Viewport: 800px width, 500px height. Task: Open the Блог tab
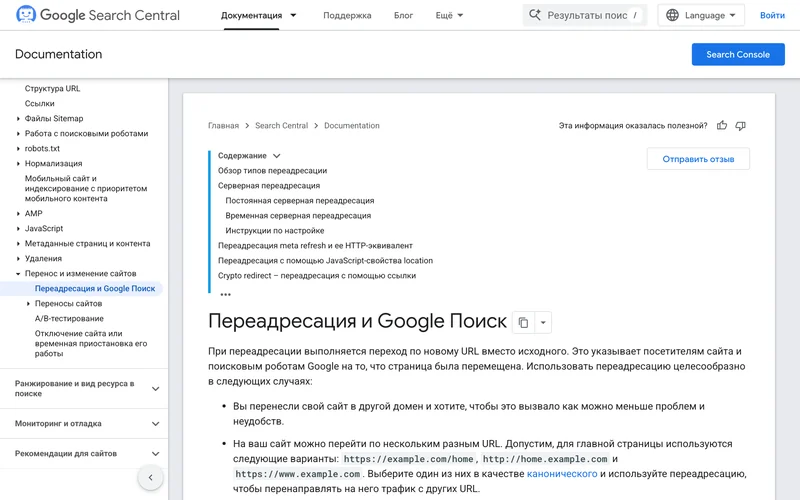(x=403, y=15)
